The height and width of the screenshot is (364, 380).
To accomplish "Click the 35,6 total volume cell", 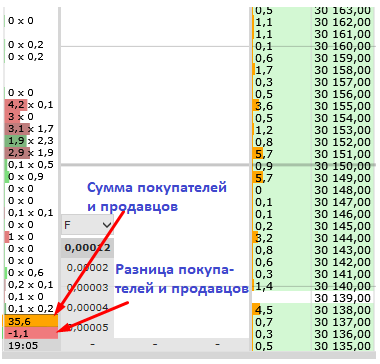I will [30, 321].
